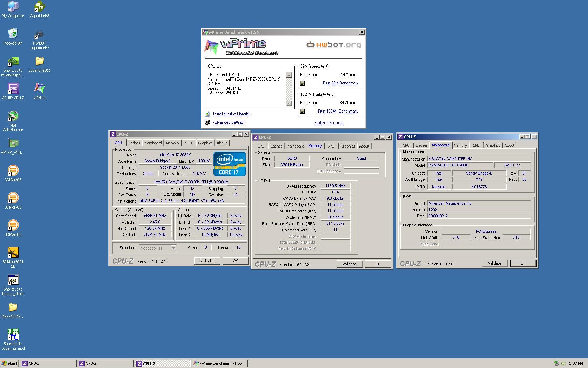Click save icon for 1024M score
This screenshot has height=368, width=588.
pos(302,111)
